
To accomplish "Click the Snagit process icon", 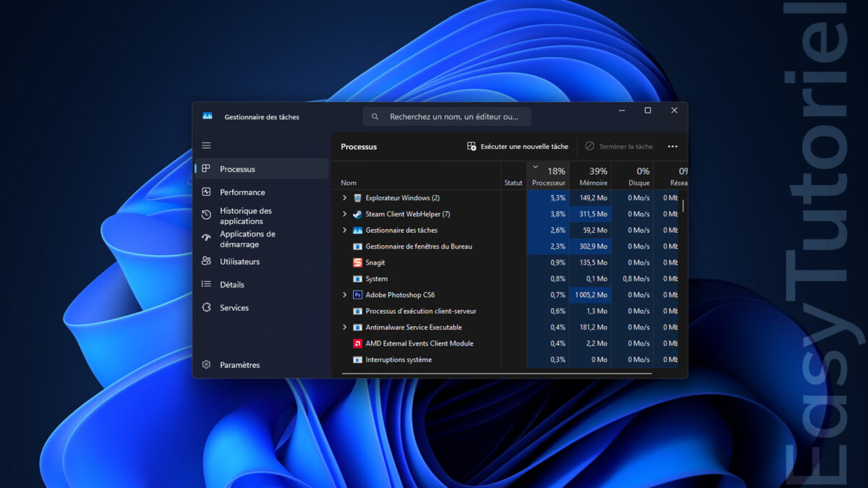I will point(357,262).
